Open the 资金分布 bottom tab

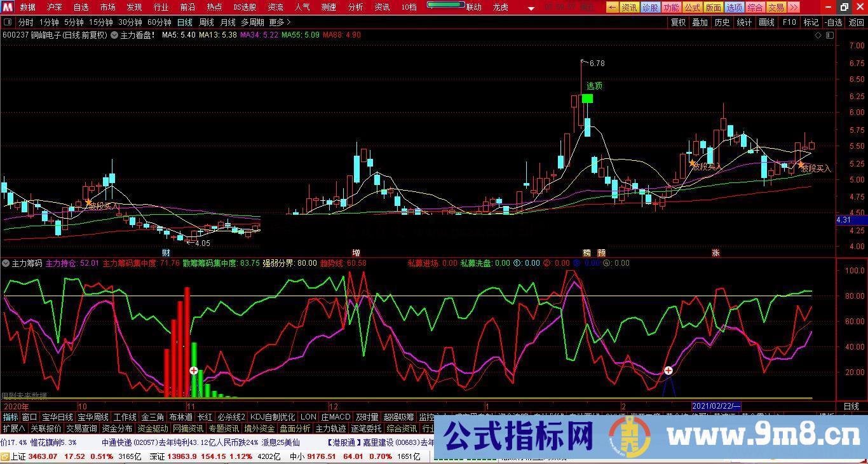pyautogui.click(x=117, y=428)
